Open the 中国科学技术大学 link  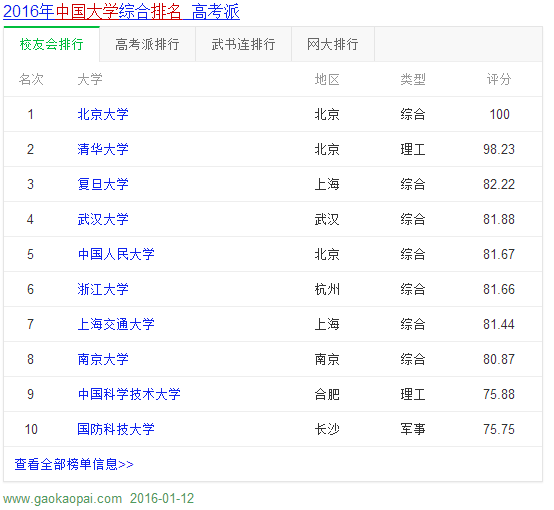129,394
